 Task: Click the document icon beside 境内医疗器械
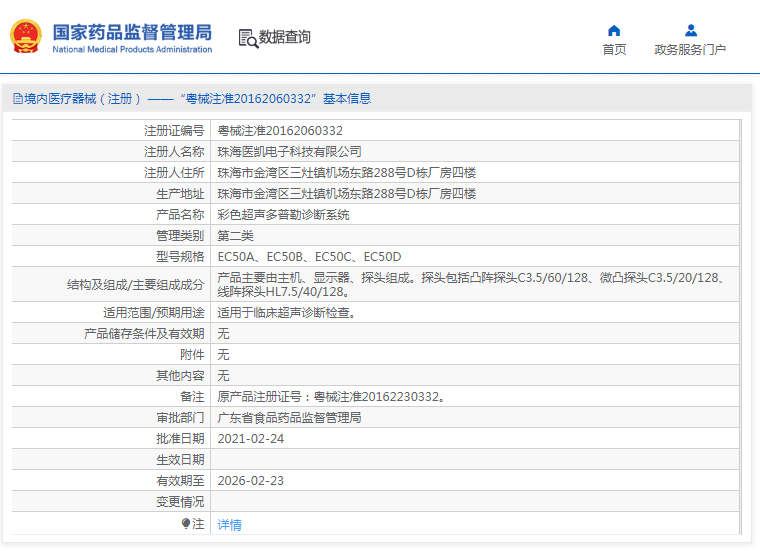coord(17,99)
